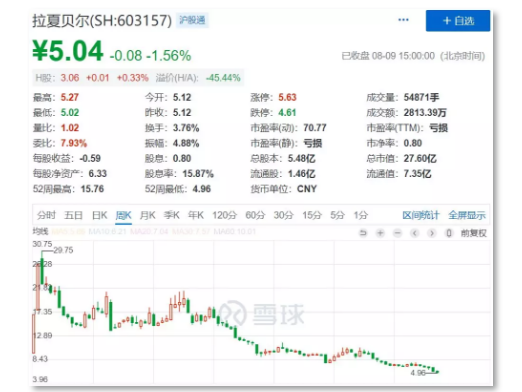Screen dimensions: 522x392
Task: Click the chart reset (undo arrow) icon
Action: [x=363, y=233]
